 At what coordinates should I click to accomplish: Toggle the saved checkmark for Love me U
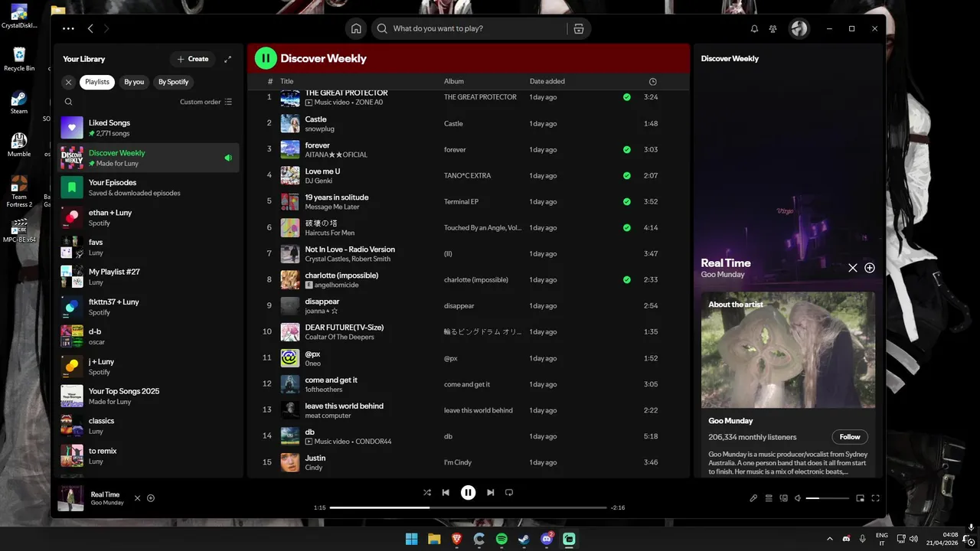click(627, 175)
